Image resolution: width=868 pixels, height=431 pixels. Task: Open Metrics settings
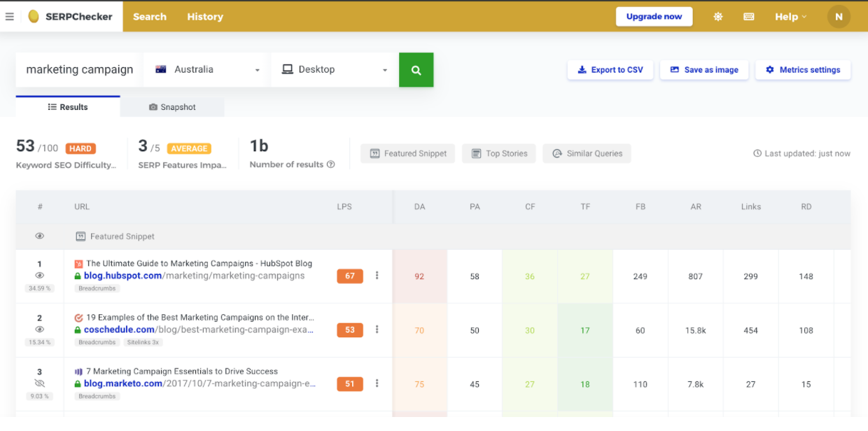coord(803,70)
